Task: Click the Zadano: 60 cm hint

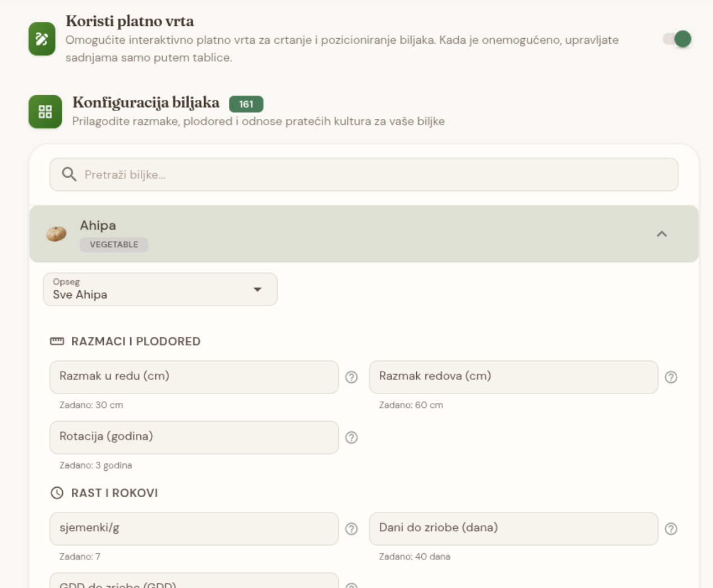Action: 411,405
